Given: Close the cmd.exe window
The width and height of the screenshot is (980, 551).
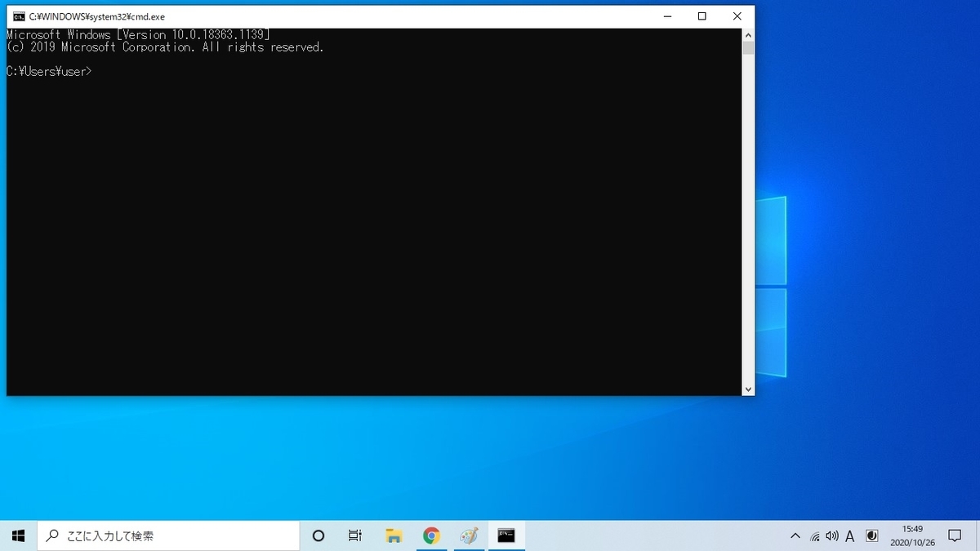Looking at the screenshot, I should (737, 16).
